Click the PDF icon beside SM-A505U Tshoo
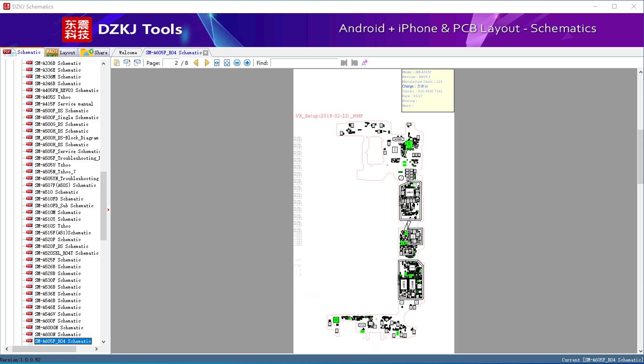Screen dimensions: 644x364 [29, 165]
